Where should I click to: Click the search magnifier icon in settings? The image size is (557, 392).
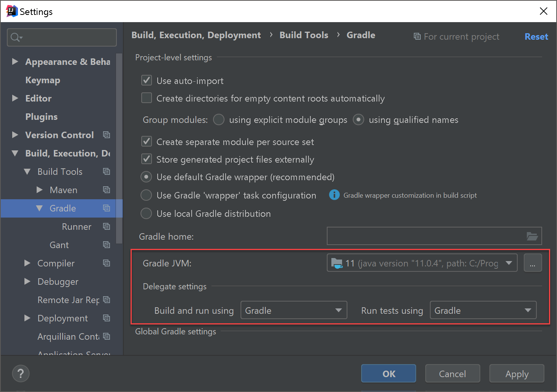point(16,37)
